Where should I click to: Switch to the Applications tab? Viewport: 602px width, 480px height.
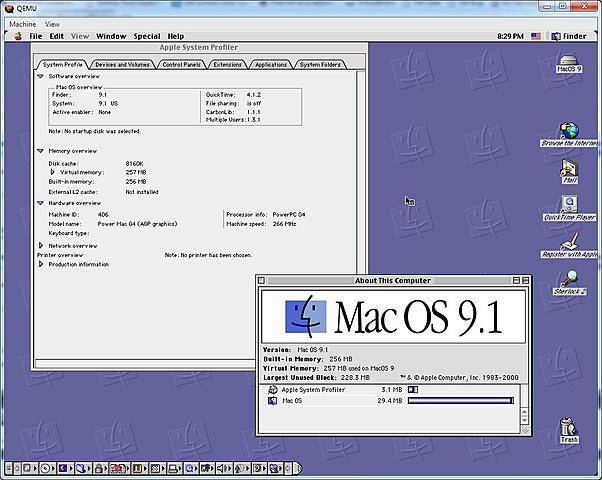pyautogui.click(x=271, y=65)
